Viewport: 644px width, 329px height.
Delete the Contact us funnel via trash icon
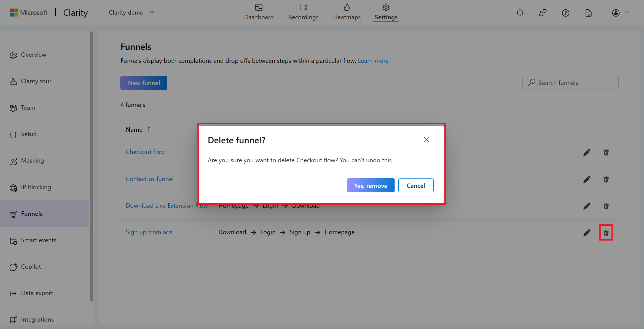[x=606, y=179]
